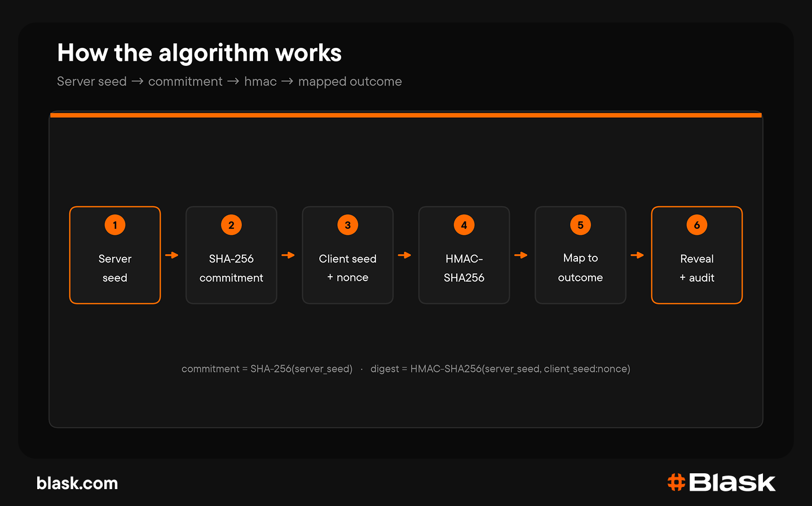
Task: Select the Reveal + audit step box
Action: tap(697, 255)
